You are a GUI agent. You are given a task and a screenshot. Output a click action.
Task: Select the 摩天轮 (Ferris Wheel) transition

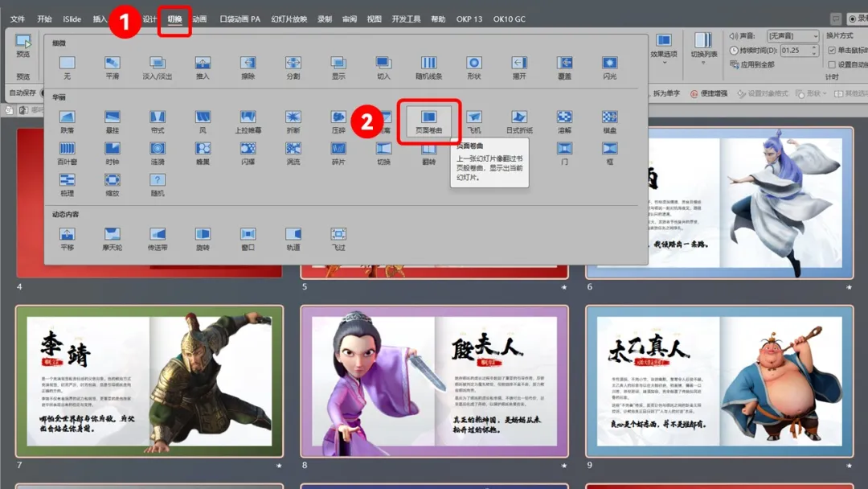113,239
